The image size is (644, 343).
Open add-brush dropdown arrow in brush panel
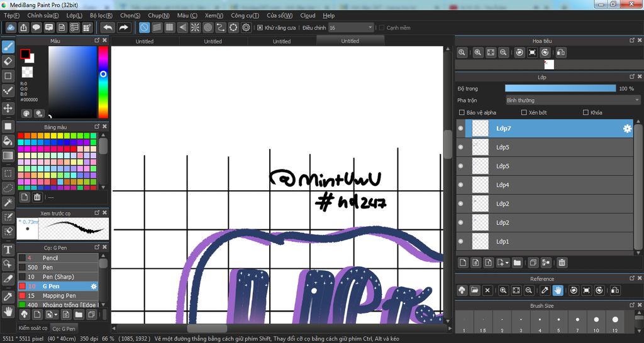(56, 315)
